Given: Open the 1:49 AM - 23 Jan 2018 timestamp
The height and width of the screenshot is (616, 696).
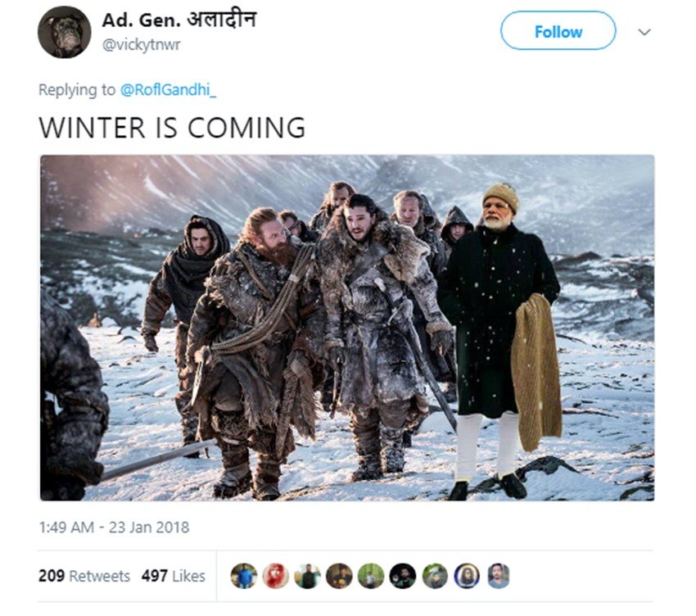Looking at the screenshot, I should coord(114,528).
